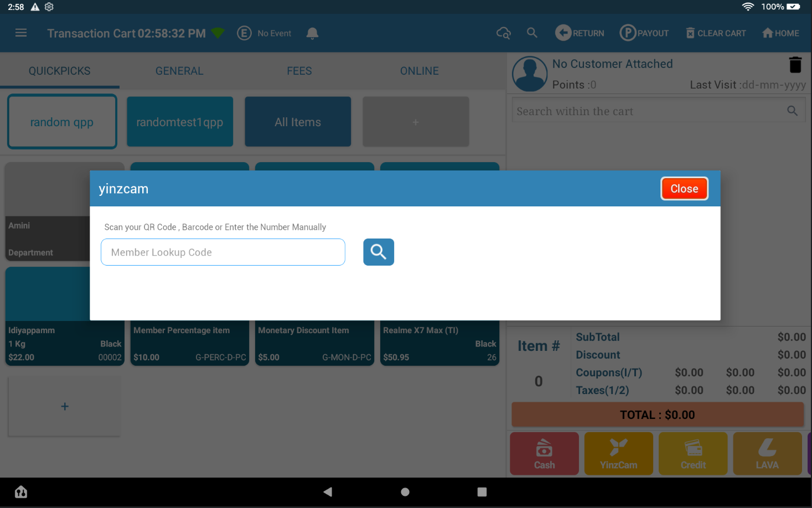Open the notifications bell
The width and height of the screenshot is (812, 508).
pyautogui.click(x=312, y=33)
